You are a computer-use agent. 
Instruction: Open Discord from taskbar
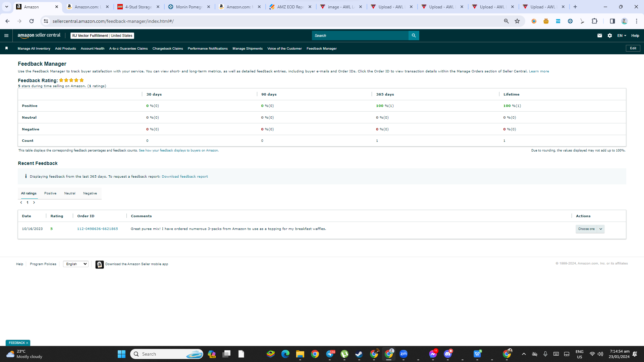[x=448, y=354]
